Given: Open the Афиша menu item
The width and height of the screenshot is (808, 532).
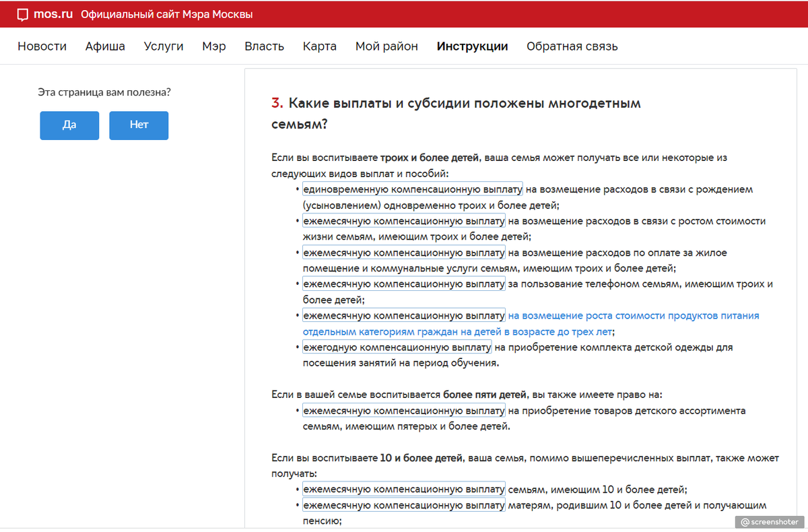Looking at the screenshot, I should [105, 46].
